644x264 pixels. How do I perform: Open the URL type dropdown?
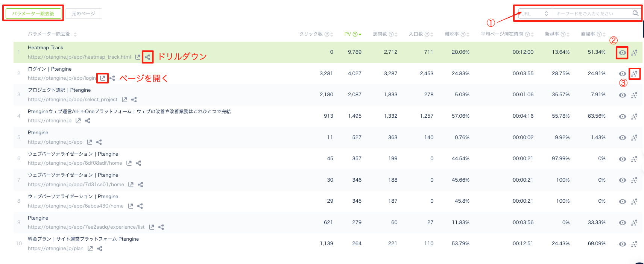535,14
